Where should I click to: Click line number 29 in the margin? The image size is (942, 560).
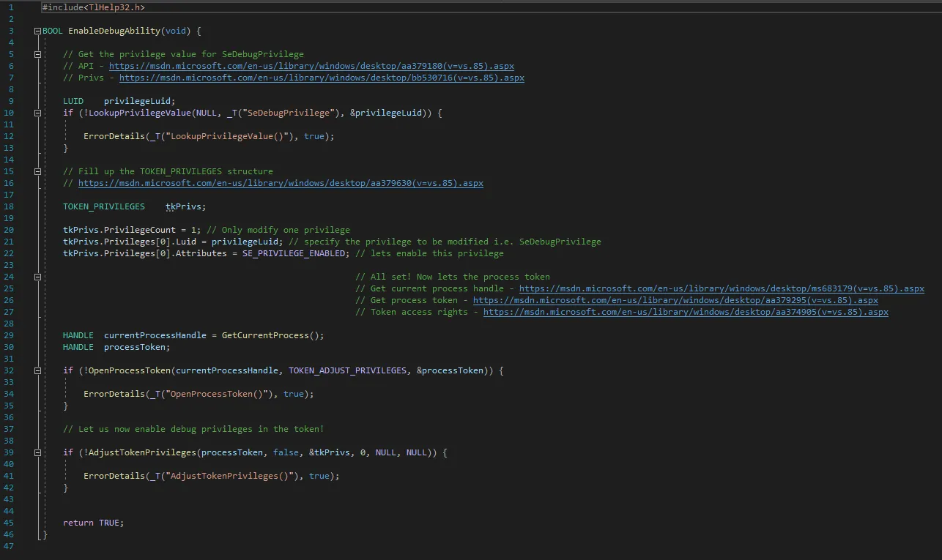(9, 335)
